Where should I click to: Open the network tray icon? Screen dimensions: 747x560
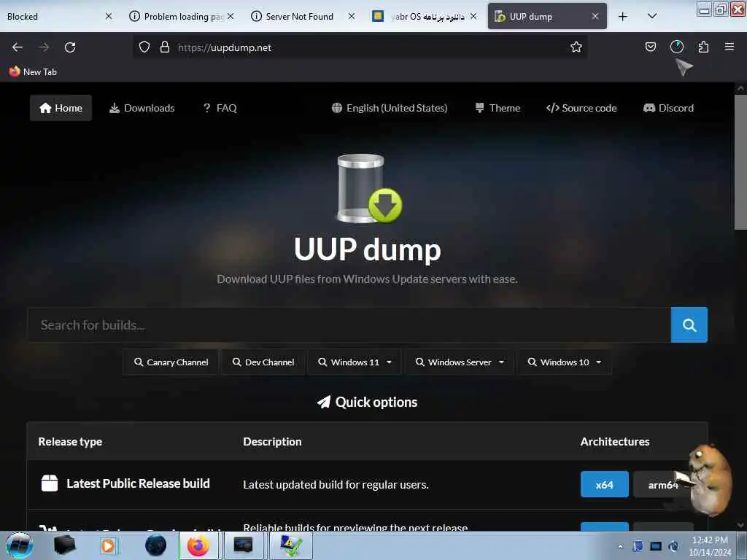656,546
